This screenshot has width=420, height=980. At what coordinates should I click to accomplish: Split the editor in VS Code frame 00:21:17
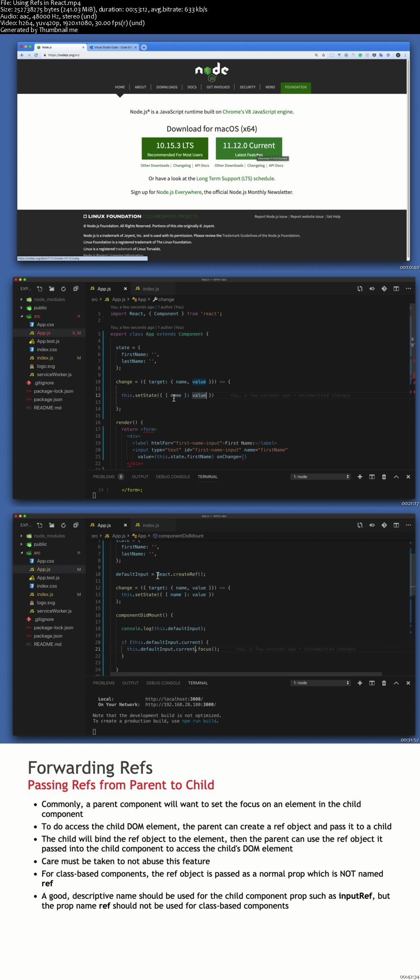396,289
